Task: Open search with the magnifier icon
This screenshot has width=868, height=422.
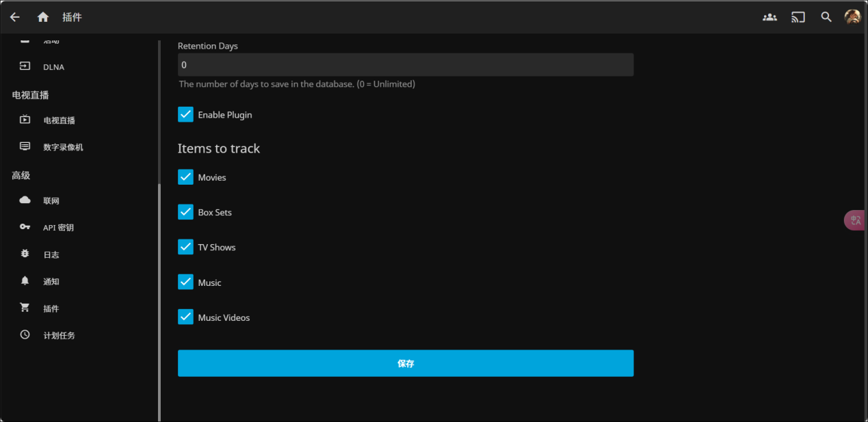Action: pos(826,17)
